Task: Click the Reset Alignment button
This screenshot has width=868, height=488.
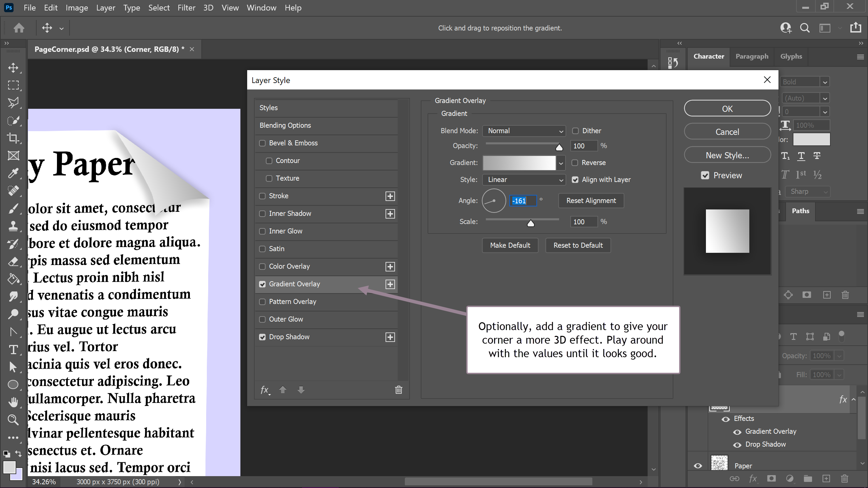Action: [591, 201]
